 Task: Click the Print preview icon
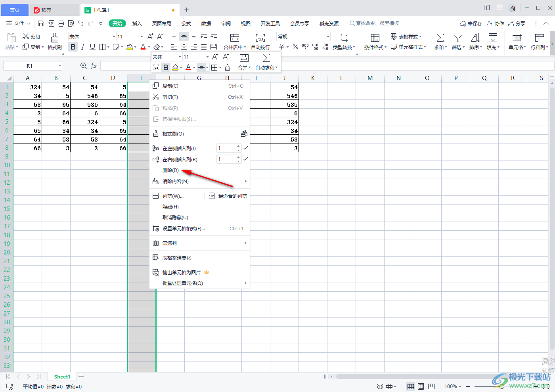[71, 23]
